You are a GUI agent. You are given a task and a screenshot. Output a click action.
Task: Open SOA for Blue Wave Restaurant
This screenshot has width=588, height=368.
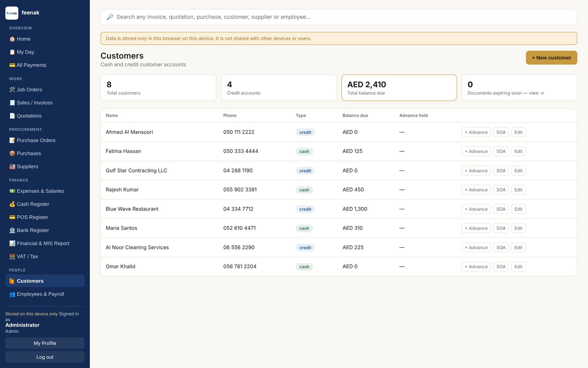501,209
